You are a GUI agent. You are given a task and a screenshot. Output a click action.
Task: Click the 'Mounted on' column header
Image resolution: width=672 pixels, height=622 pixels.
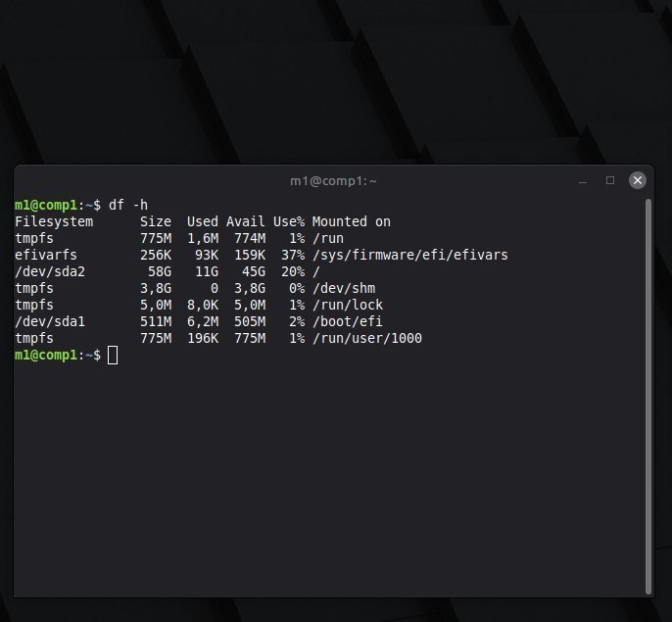pos(351,221)
